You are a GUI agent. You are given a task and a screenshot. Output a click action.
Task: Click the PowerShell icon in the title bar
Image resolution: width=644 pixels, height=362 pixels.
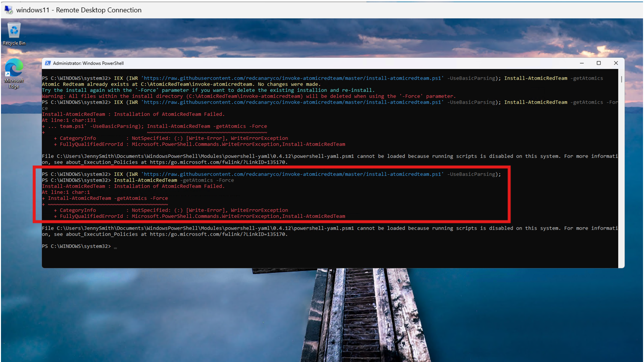pos(47,63)
